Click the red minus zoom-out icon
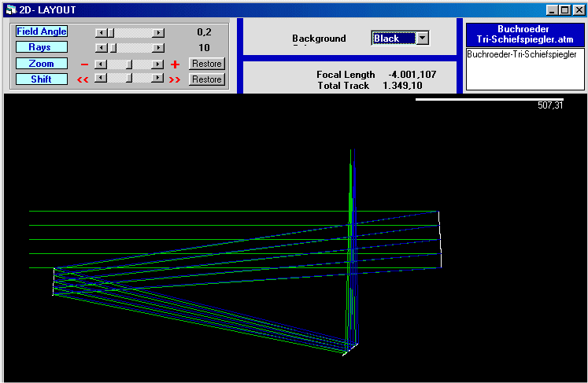588x383 pixels. [84, 64]
